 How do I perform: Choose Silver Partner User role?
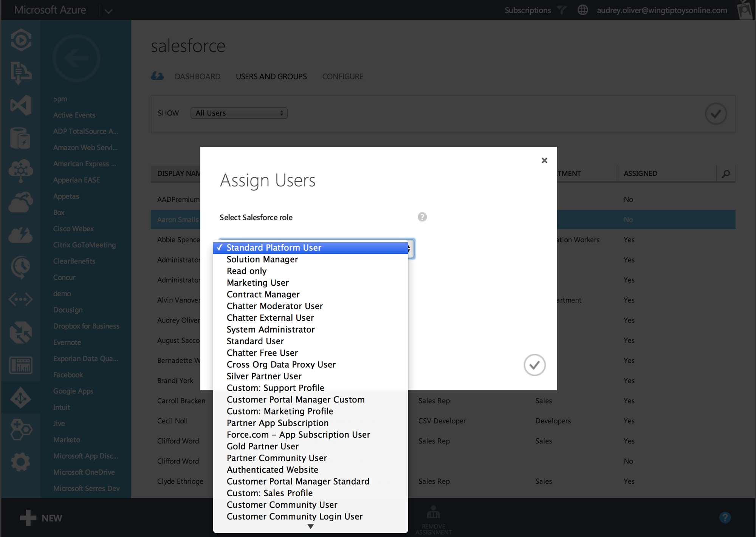pyautogui.click(x=310, y=376)
